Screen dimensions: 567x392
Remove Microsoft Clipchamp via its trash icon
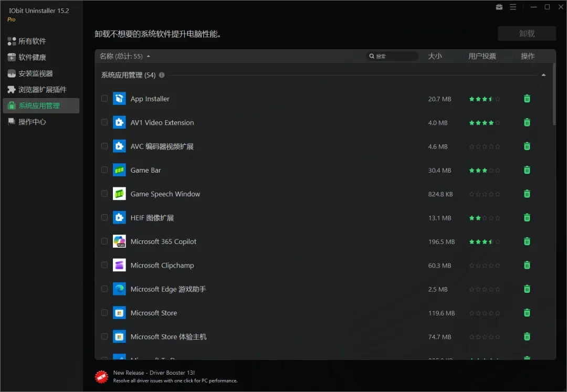click(x=527, y=265)
